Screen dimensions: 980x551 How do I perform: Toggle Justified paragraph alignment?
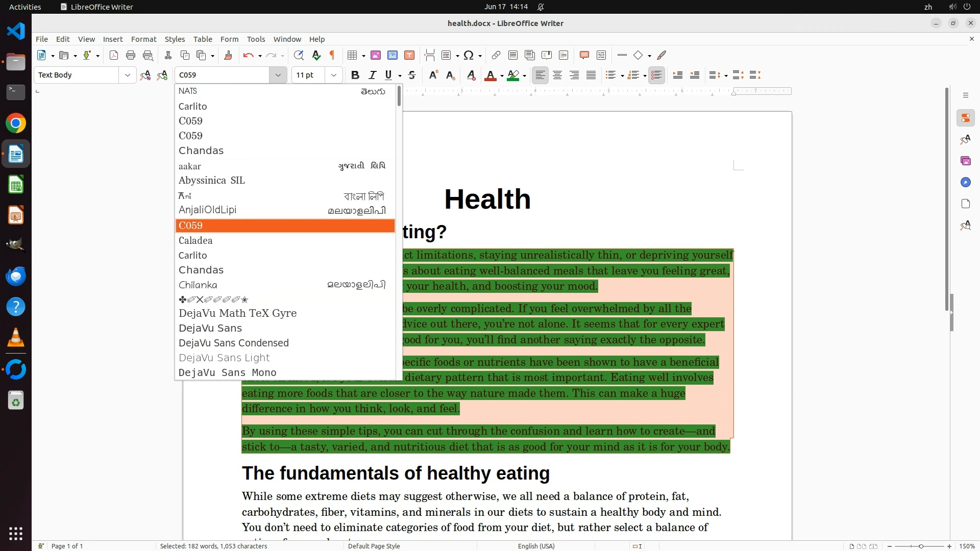coord(591,75)
